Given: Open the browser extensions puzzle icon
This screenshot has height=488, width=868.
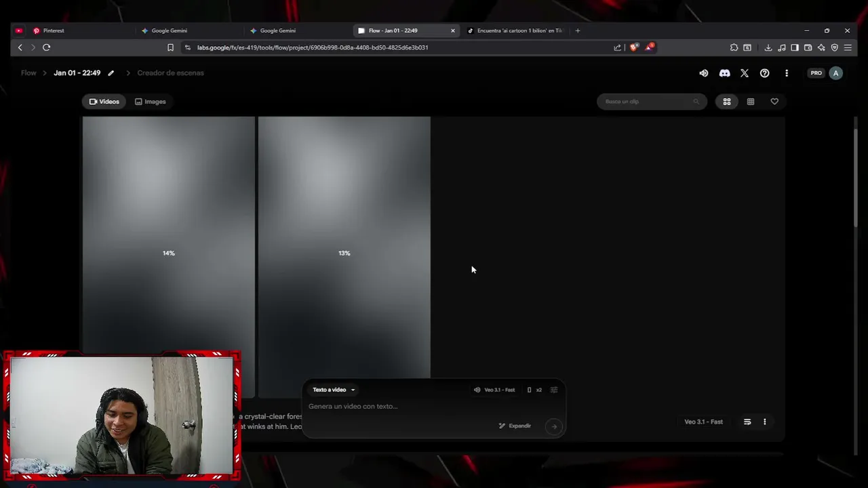Looking at the screenshot, I should coord(734,47).
